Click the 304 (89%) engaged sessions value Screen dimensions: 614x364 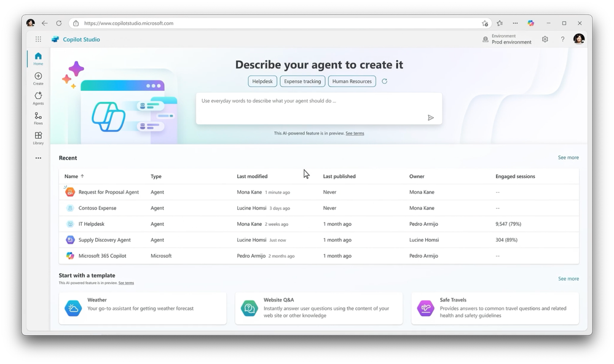click(506, 239)
